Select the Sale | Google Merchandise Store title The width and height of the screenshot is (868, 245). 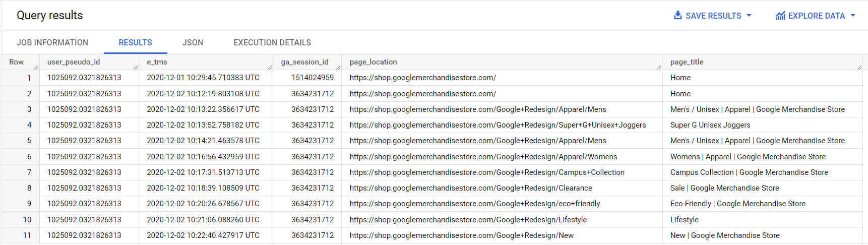[x=725, y=188]
